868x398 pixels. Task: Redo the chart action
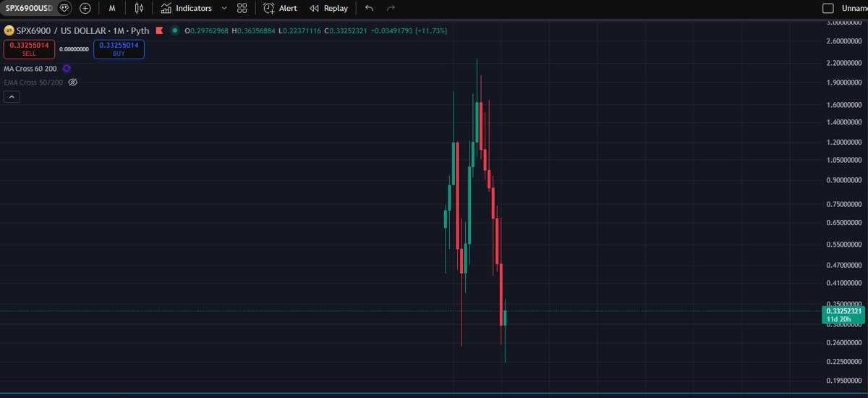(x=391, y=8)
